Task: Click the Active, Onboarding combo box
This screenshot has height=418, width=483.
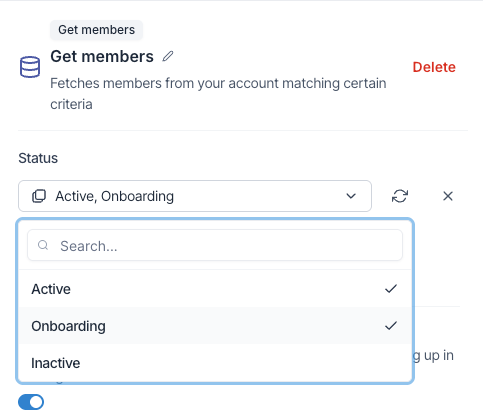Action: point(195,196)
